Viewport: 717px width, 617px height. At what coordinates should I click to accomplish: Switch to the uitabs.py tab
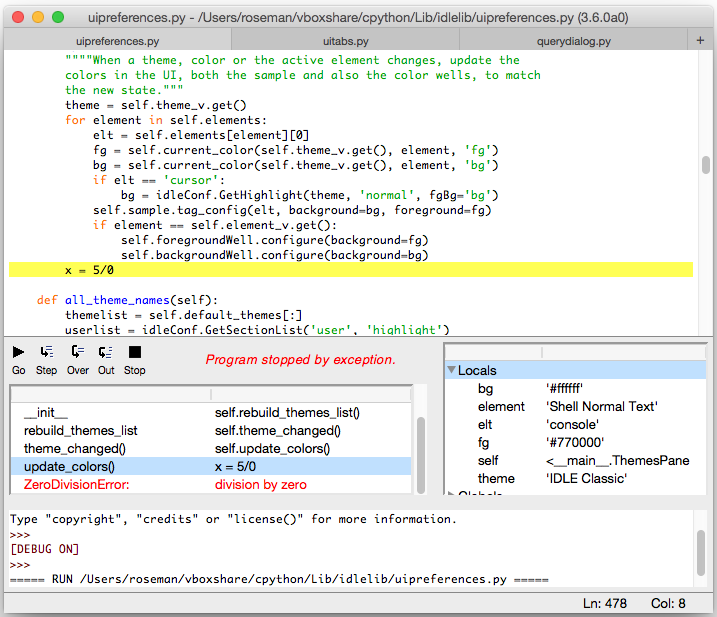pyautogui.click(x=346, y=41)
